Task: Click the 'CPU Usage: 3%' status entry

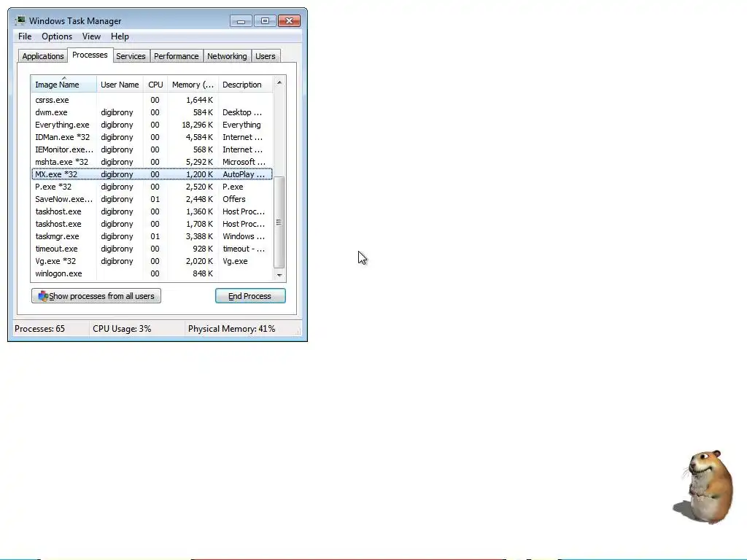Action: point(122,329)
